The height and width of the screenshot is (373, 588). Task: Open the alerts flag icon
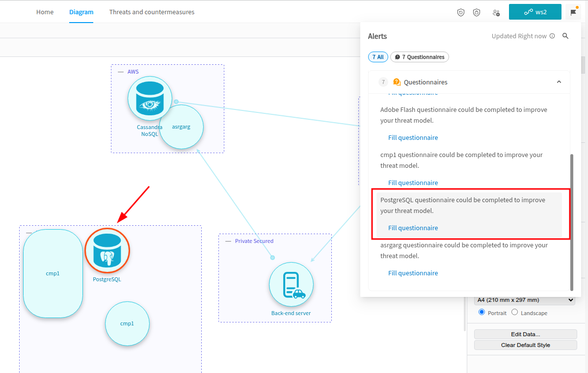pyautogui.click(x=573, y=12)
